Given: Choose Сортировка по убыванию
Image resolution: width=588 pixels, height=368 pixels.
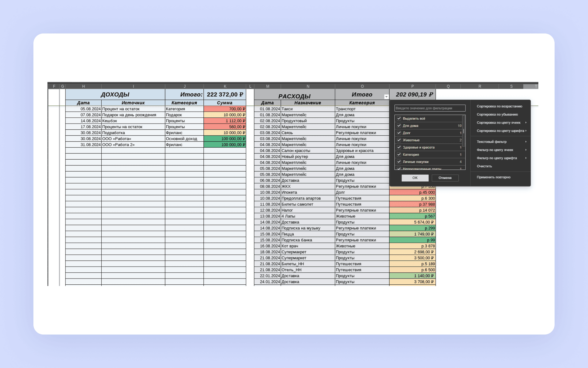Looking at the screenshot, I should [497, 115].
